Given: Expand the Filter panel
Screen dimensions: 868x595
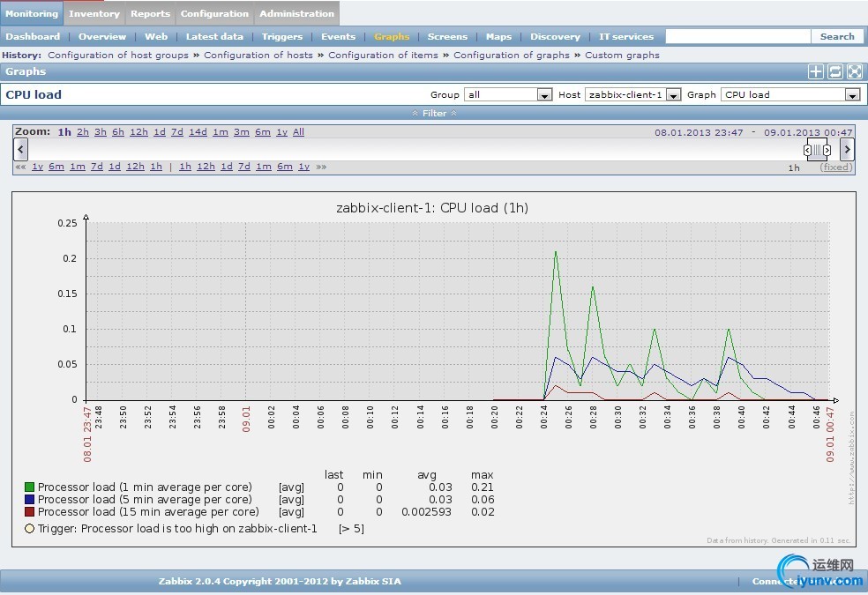Looking at the screenshot, I should coord(434,113).
